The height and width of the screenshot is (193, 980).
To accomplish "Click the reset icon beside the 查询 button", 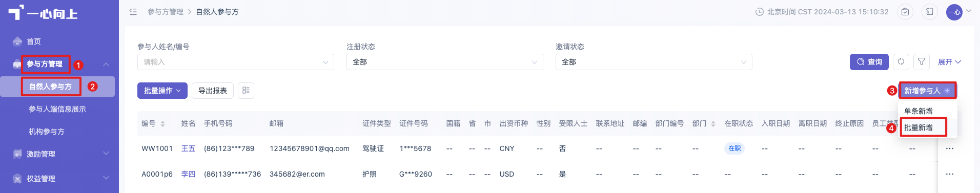I will [901, 62].
